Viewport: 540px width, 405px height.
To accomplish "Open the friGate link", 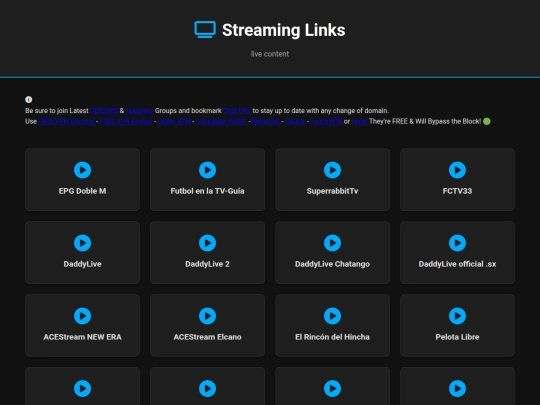I will click(x=295, y=121).
